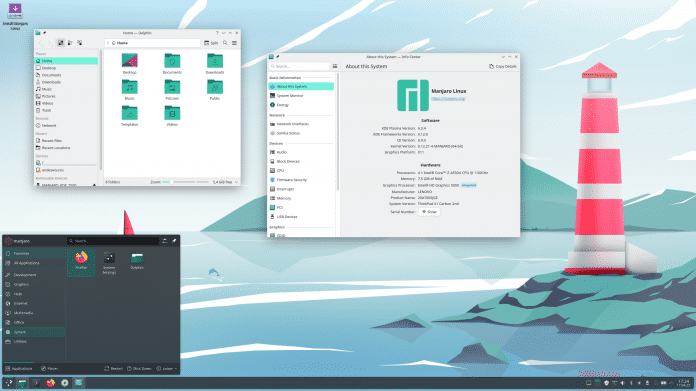Select Trash in Dolphin Places panel
Screen dimensions: 696x391
(66, 110)
